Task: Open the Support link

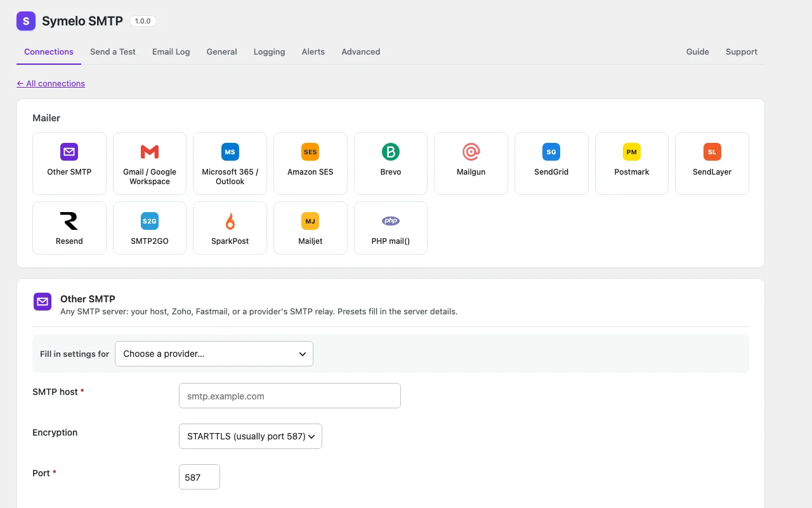Action: (x=742, y=52)
